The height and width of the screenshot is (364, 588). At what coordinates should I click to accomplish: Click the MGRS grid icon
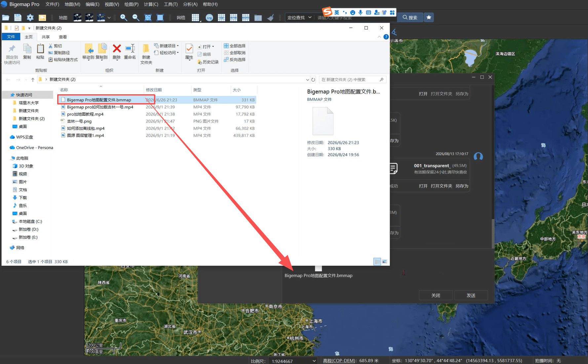pyautogui.click(x=246, y=18)
